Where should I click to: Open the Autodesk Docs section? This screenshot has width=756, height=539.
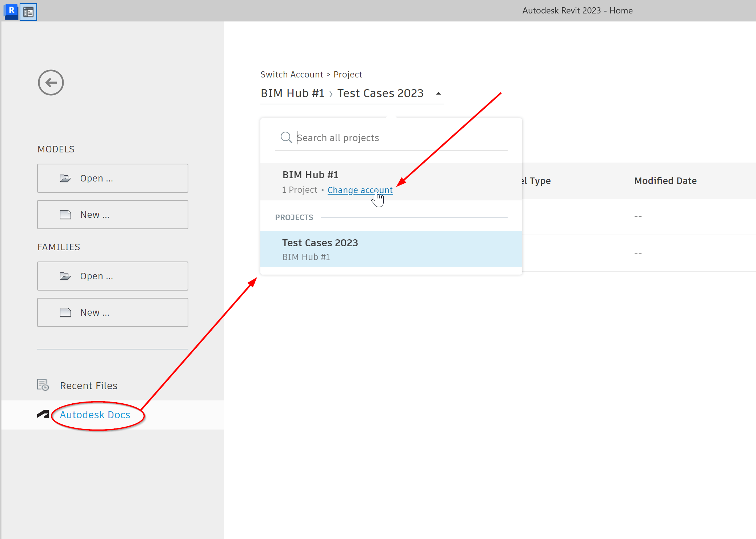[95, 415]
